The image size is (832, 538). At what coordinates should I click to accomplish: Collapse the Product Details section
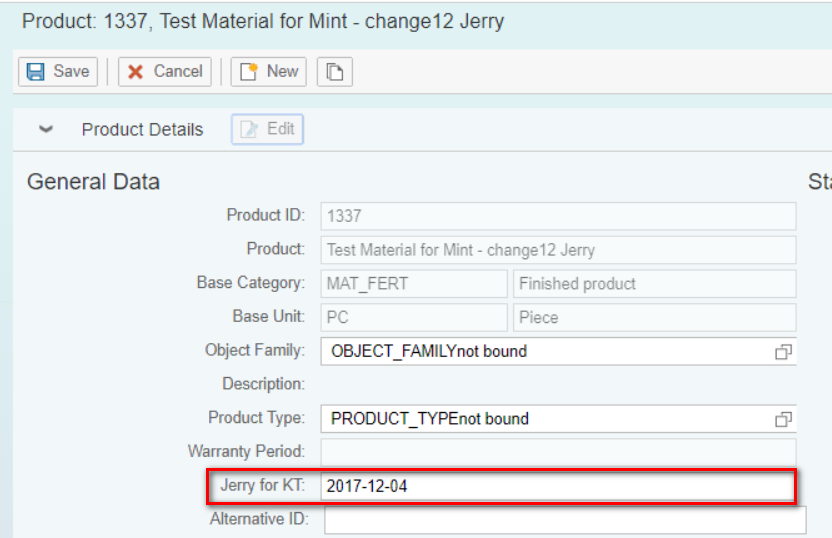coord(45,130)
